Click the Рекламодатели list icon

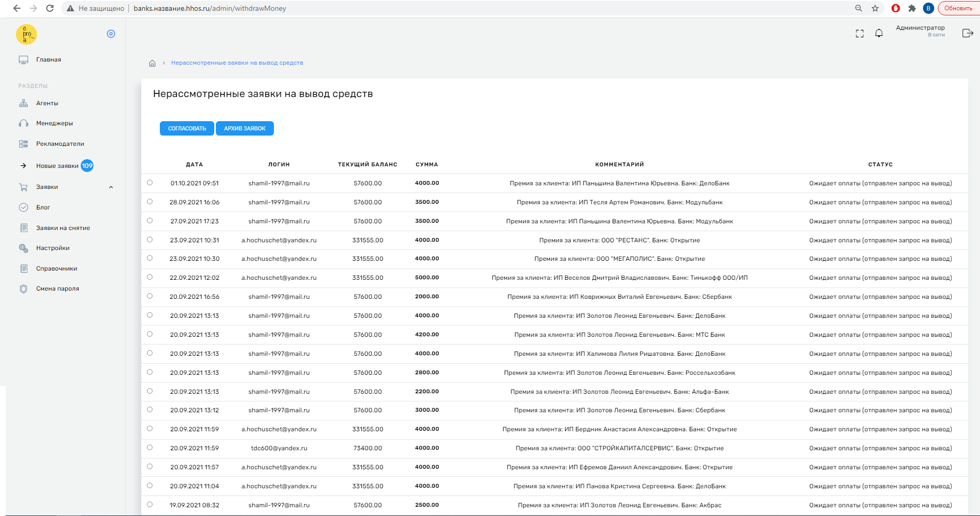click(x=24, y=144)
